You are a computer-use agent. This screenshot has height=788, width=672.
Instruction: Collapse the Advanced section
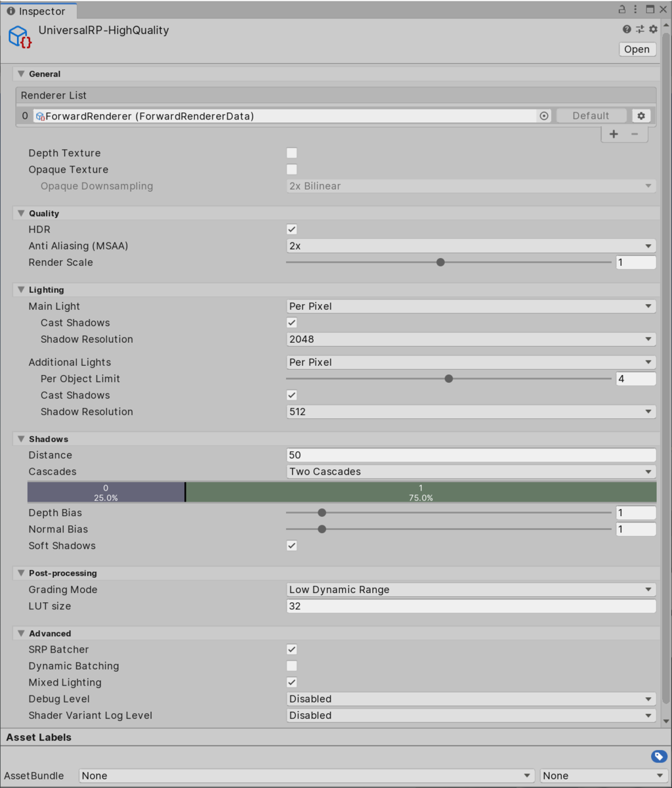(x=21, y=634)
